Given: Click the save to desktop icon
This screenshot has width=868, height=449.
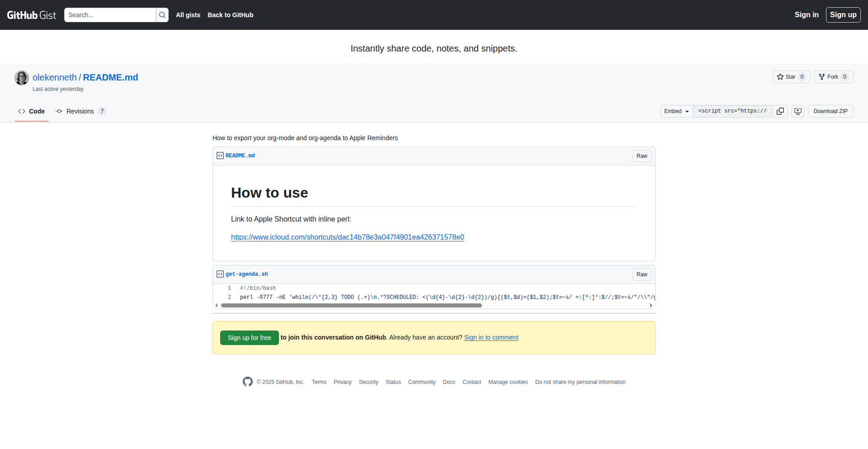Looking at the screenshot, I should click(x=798, y=111).
